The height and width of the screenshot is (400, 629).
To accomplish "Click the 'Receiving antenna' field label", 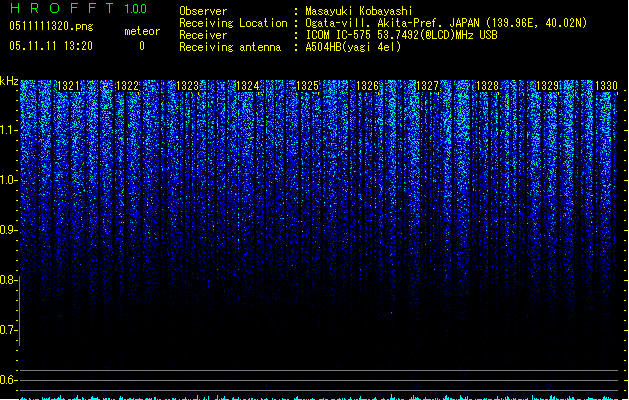I will [230, 47].
